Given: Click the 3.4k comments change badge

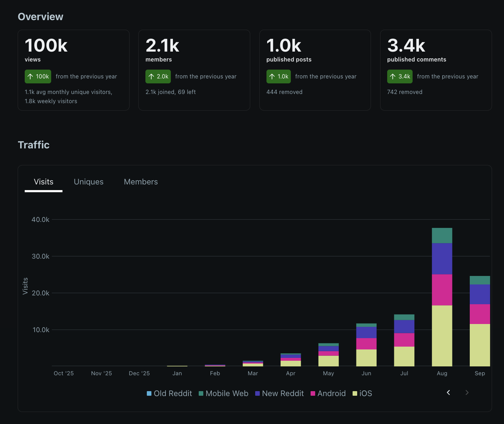Looking at the screenshot, I should tap(400, 77).
